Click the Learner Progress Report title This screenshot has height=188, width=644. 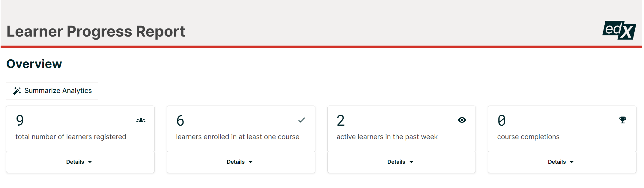pos(96,31)
